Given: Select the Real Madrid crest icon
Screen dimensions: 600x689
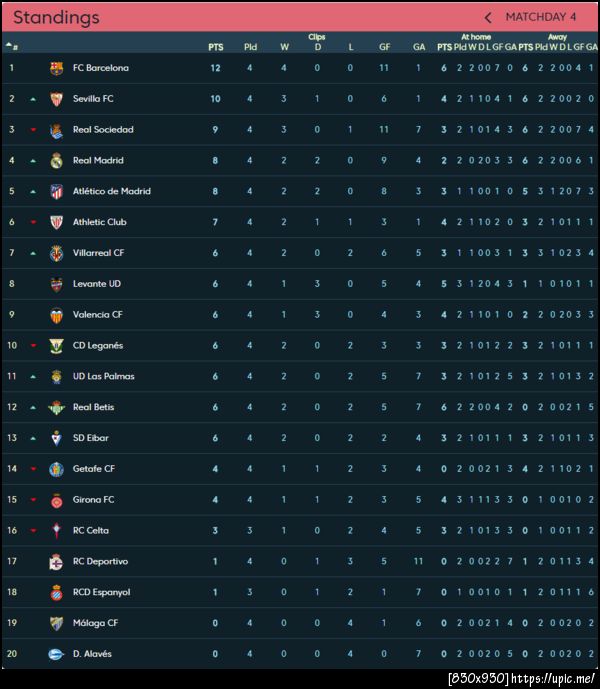Looking at the screenshot, I should pyautogui.click(x=56, y=161).
